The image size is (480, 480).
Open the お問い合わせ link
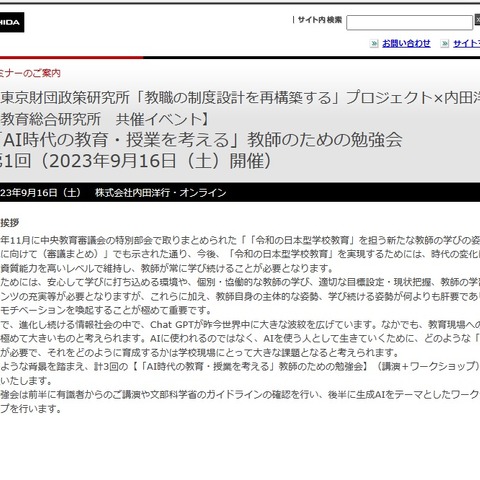tap(406, 43)
